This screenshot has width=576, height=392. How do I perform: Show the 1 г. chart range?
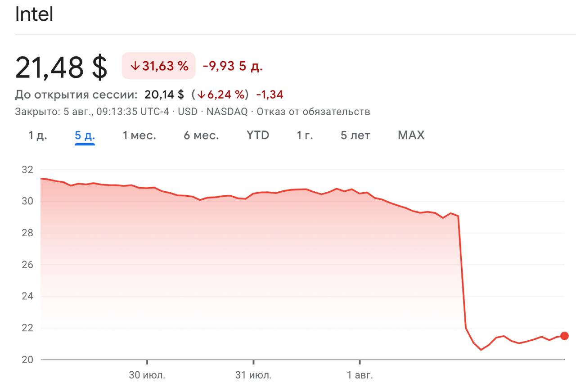tap(304, 135)
